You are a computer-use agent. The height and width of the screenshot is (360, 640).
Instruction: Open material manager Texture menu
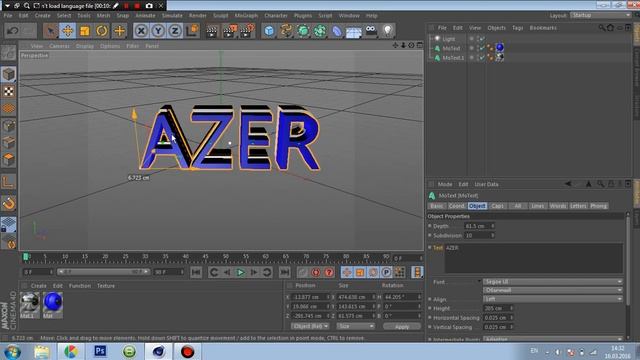pos(106,286)
